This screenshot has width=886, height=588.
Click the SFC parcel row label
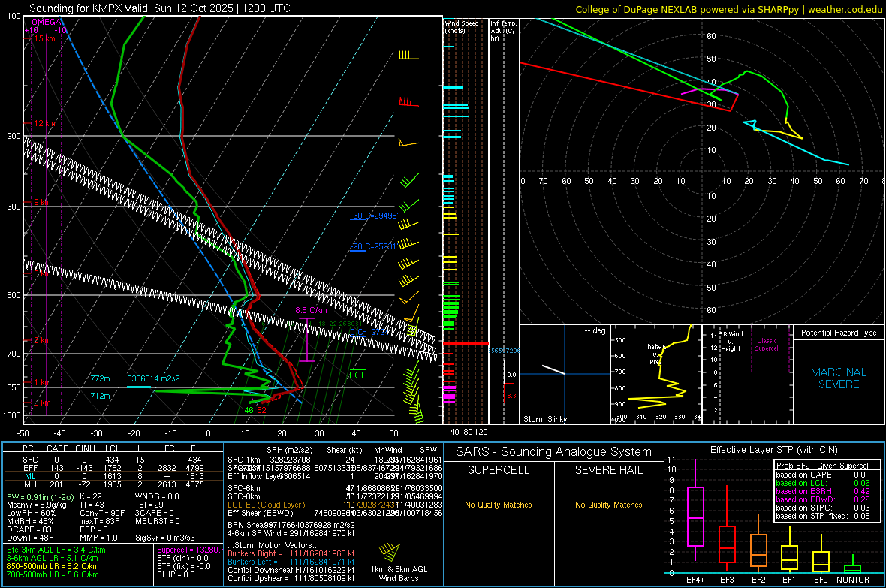30,460
